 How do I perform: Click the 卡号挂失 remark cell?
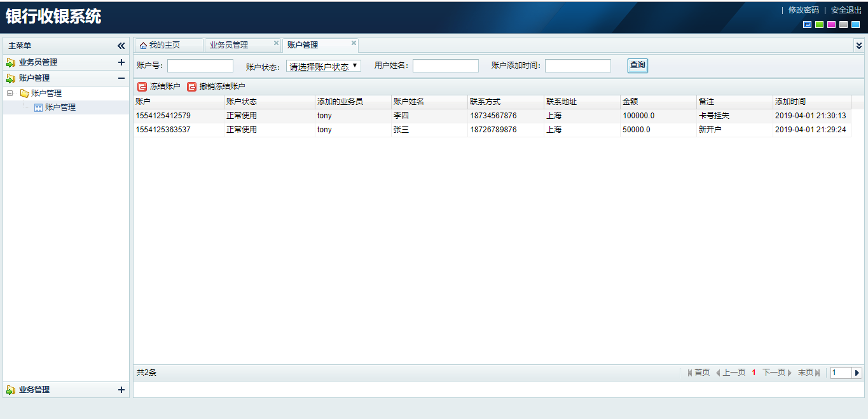click(734, 116)
